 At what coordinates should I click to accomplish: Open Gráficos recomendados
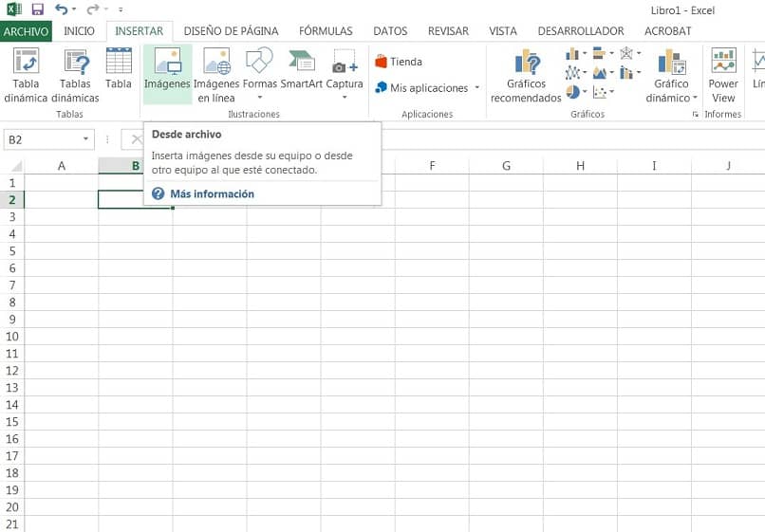point(526,75)
